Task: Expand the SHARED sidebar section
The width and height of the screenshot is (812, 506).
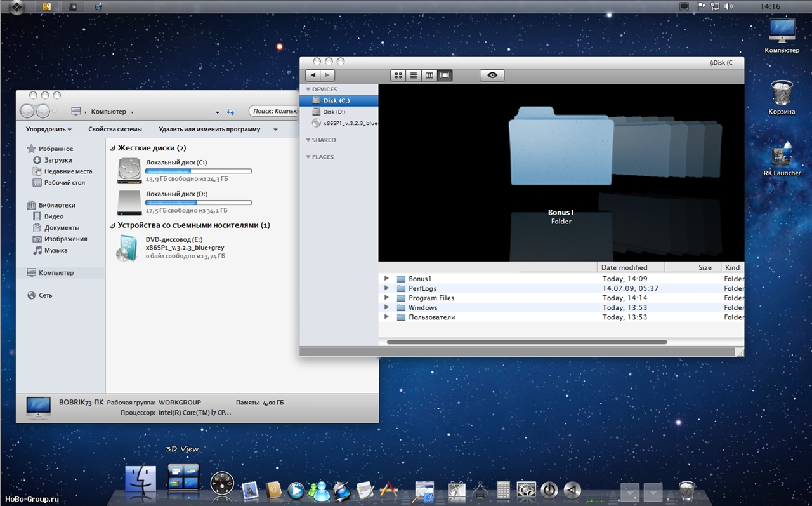Action: click(x=308, y=140)
